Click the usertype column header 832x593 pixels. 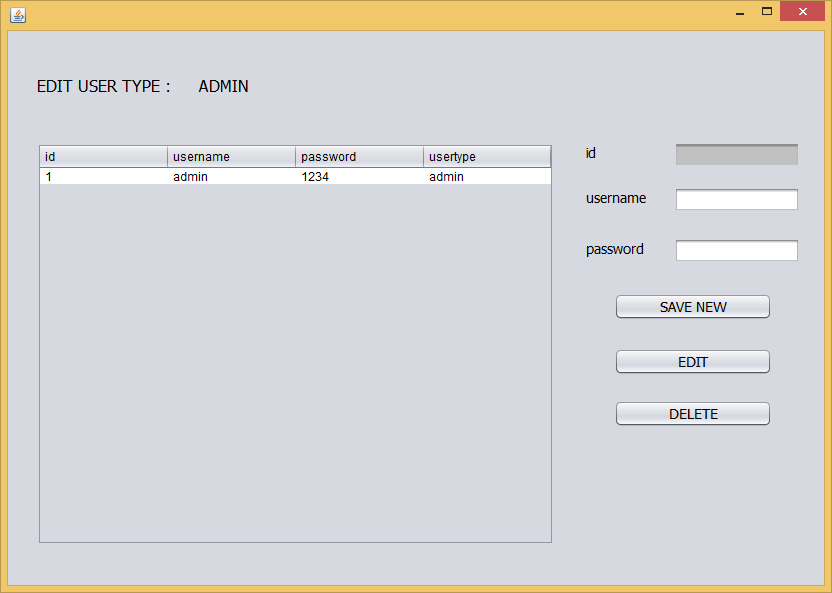(x=487, y=157)
